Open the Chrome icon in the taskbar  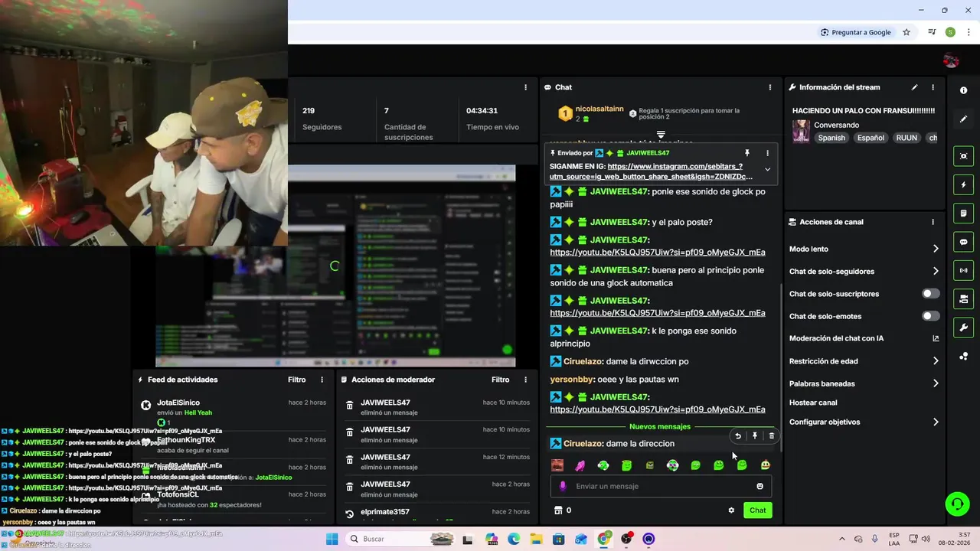604,539
